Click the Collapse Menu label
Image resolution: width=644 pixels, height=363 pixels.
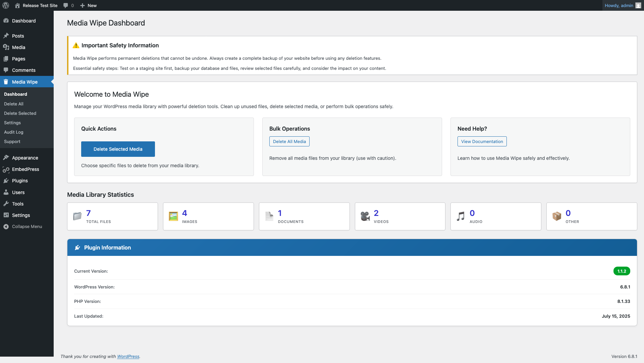[x=27, y=227]
